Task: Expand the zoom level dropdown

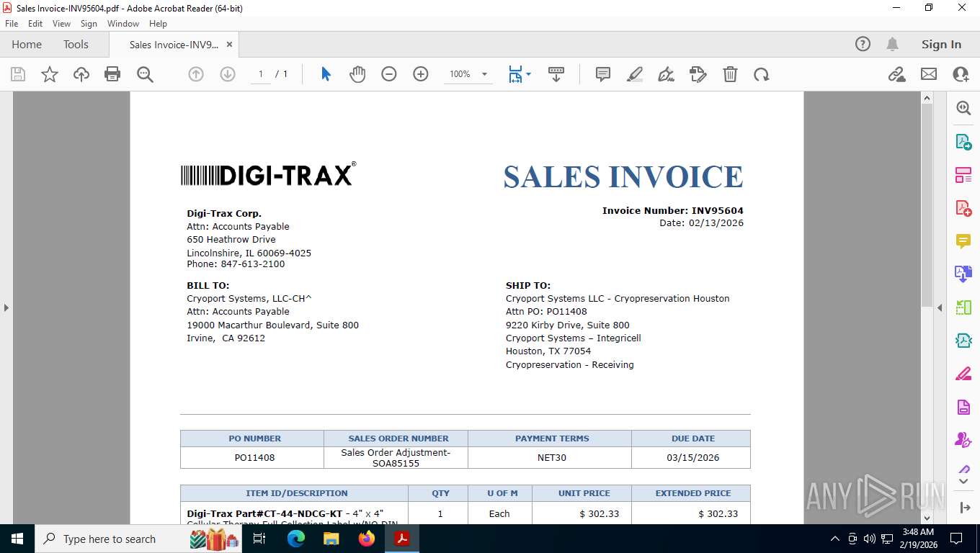Action: pos(484,74)
